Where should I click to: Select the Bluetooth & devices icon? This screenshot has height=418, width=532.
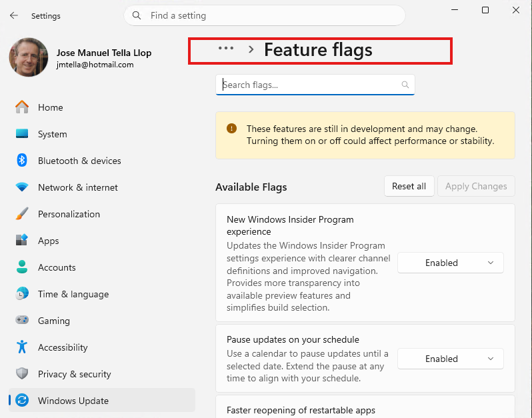22,161
